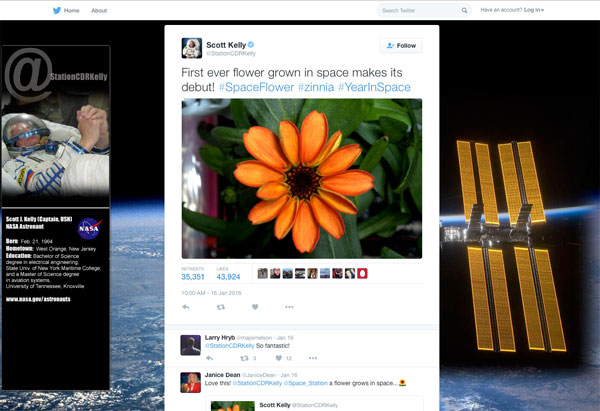Open the @StationCDRKelly handle under Scott Kelly
This screenshot has width=600, height=411.
(x=231, y=54)
